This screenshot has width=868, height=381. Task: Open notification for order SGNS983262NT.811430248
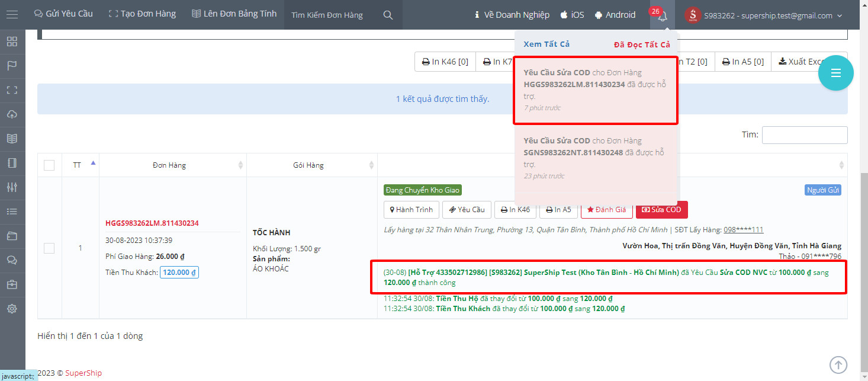(x=595, y=158)
